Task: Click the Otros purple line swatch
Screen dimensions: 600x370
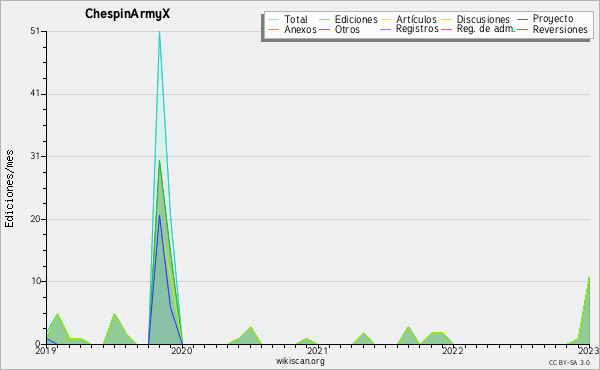Action: coord(324,29)
